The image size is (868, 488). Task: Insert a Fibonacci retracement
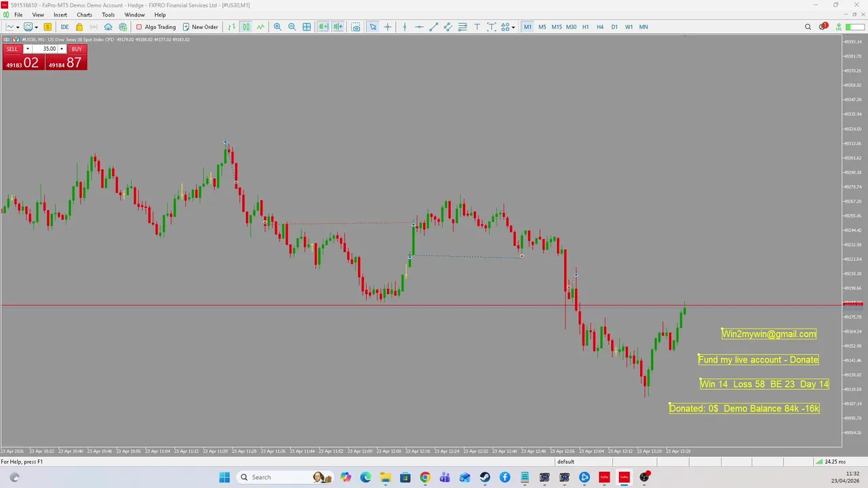click(462, 27)
